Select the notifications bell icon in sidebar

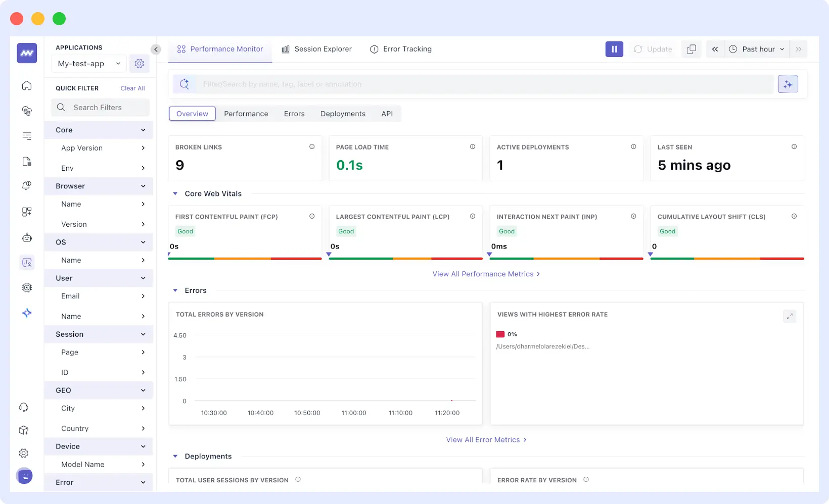(26, 185)
